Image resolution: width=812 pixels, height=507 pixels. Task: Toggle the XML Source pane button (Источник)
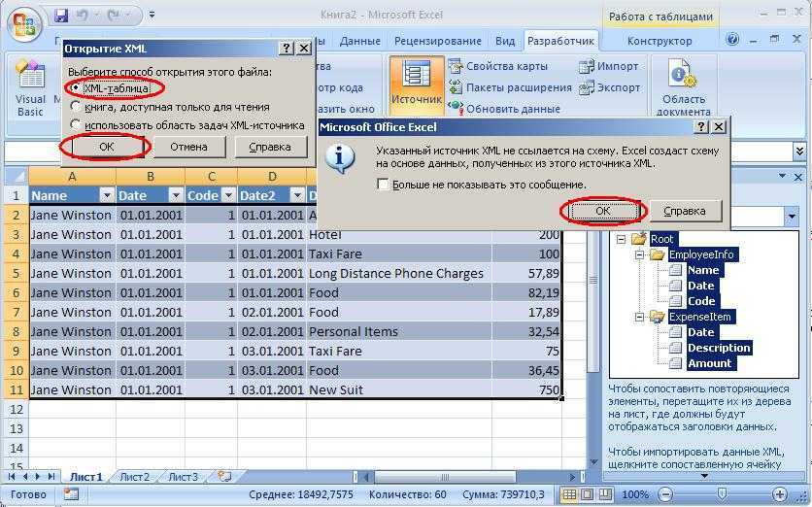click(x=417, y=86)
